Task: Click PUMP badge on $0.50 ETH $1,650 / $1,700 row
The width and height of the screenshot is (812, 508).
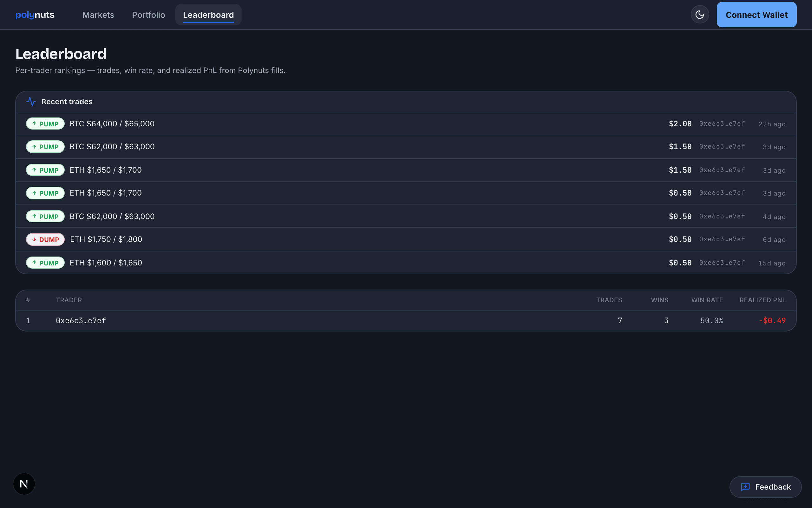Action: pos(45,193)
